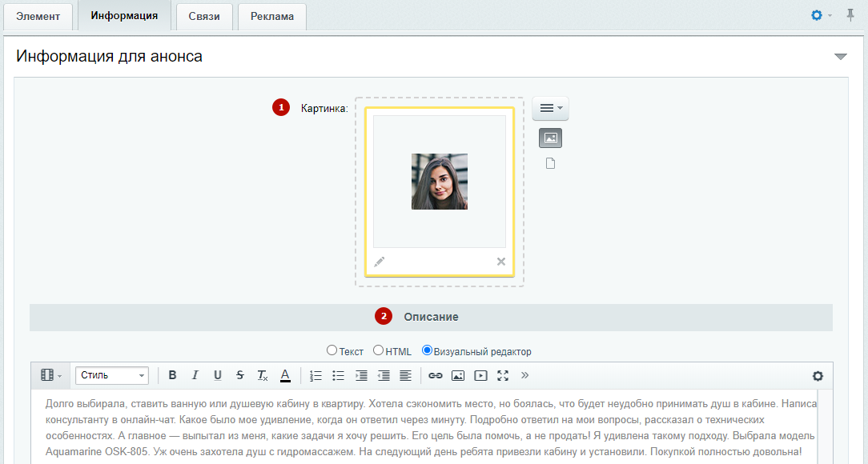Clear text formatting
Image resolution: width=868 pixels, height=464 pixels.
263,375
